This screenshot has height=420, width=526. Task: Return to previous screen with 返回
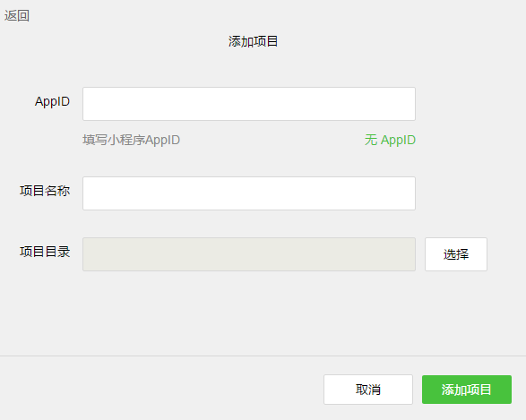pyautogui.click(x=17, y=15)
